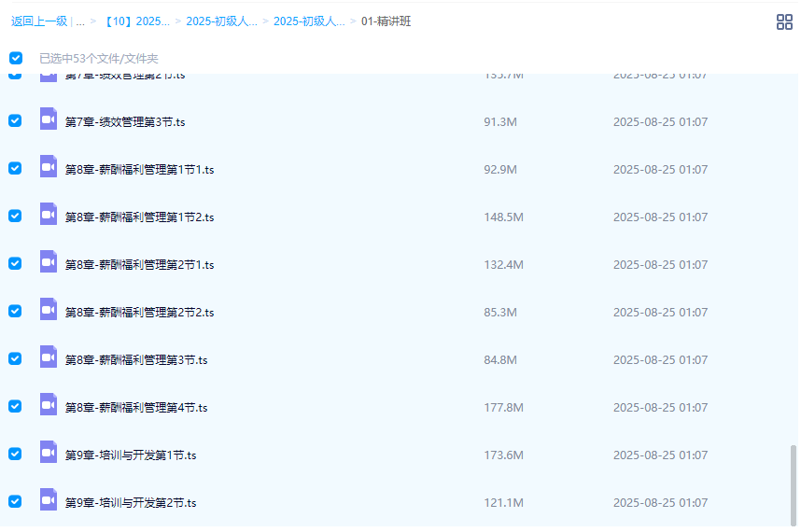This screenshot has height=532, width=801.
Task: Uncheck 第9章-培训与开发第1节.ts checkbox
Action: (x=15, y=454)
